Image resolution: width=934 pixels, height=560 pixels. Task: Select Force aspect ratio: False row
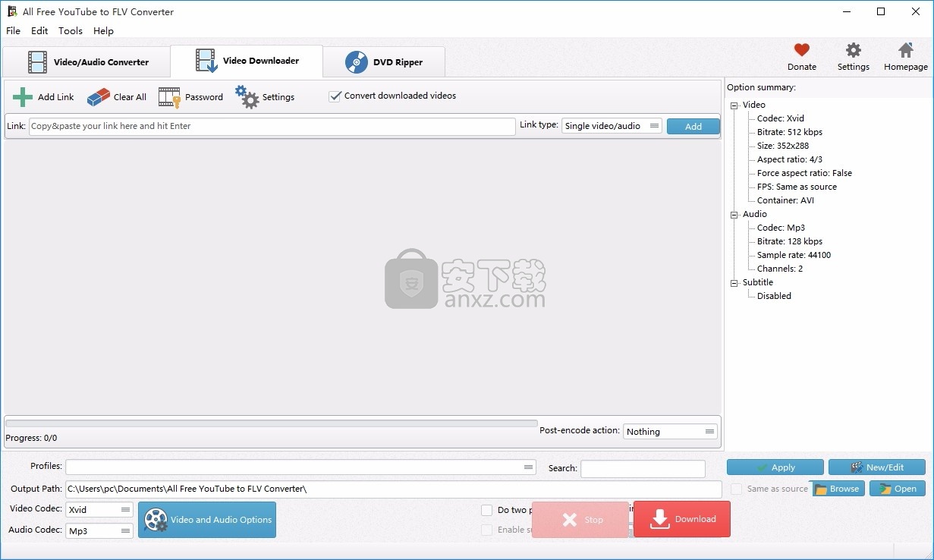click(x=804, y=173)
